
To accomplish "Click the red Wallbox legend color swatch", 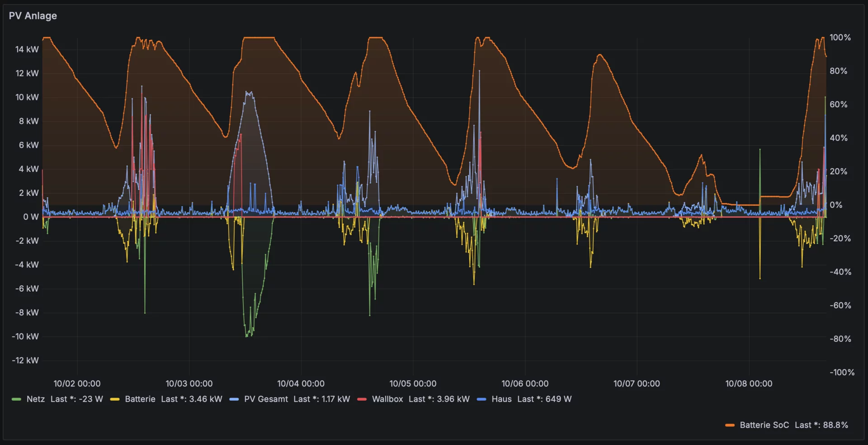I will (362, 399).
